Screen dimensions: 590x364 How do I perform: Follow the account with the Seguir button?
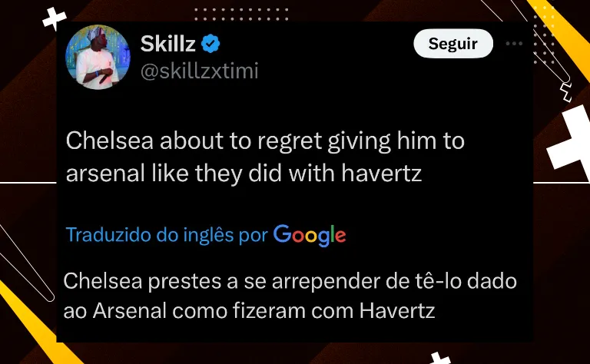coord(453,44)
